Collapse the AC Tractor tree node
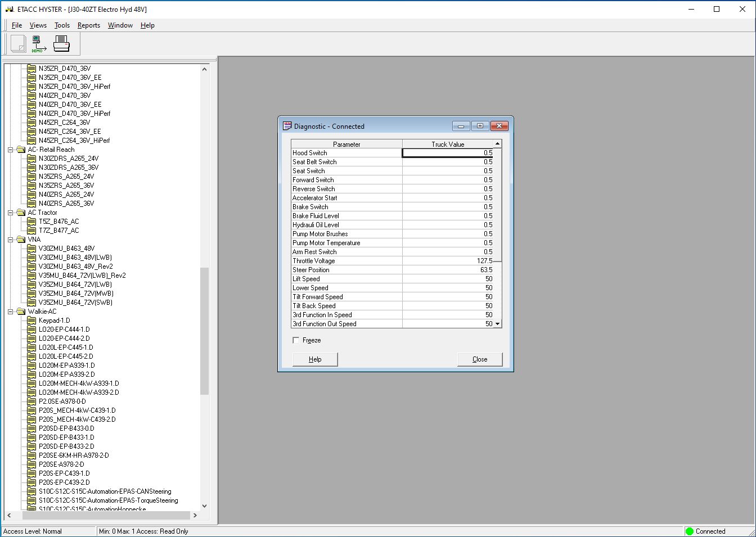 11,213
